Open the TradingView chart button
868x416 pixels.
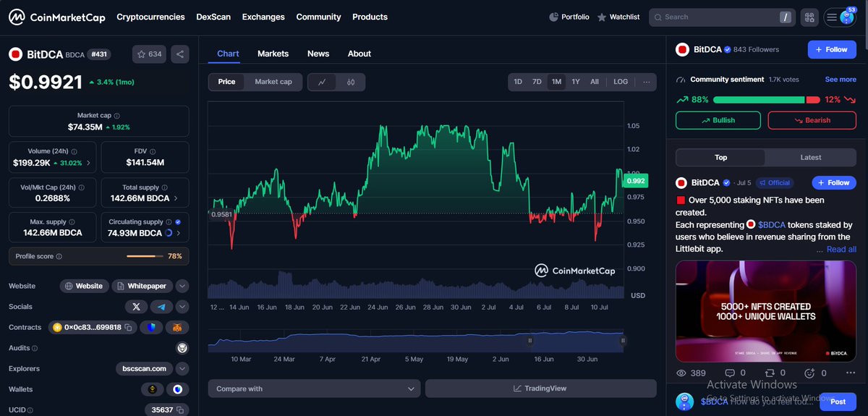pos(540,389)
